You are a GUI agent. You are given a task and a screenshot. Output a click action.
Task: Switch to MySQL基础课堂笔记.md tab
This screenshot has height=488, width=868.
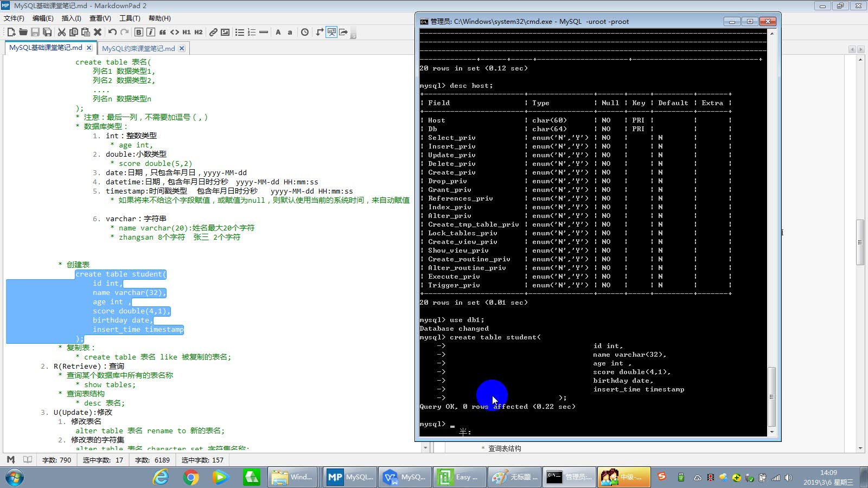[46, 48]
